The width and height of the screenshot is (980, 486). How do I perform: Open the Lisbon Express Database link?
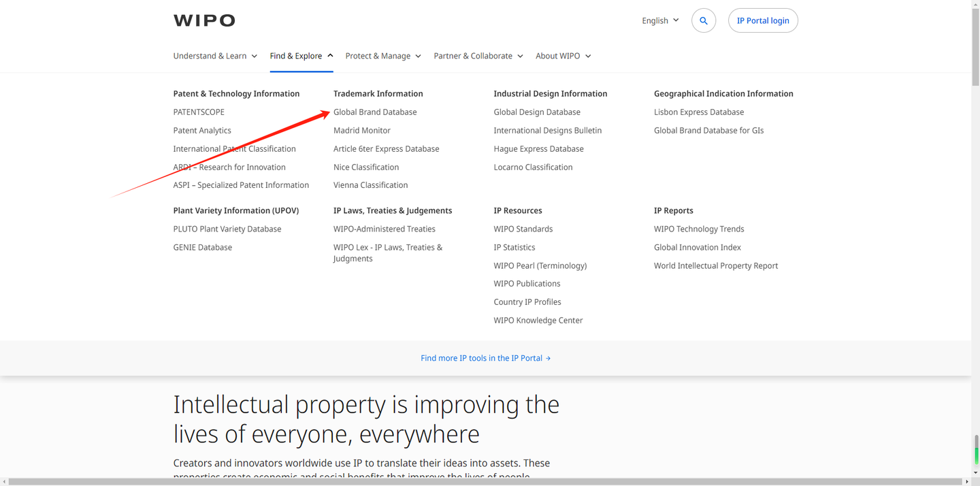tap(699, 112)
